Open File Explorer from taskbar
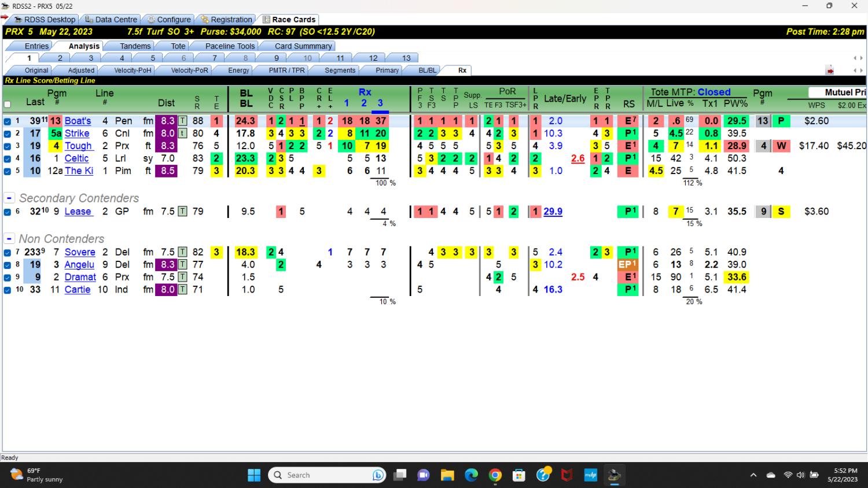 (447, 475)
